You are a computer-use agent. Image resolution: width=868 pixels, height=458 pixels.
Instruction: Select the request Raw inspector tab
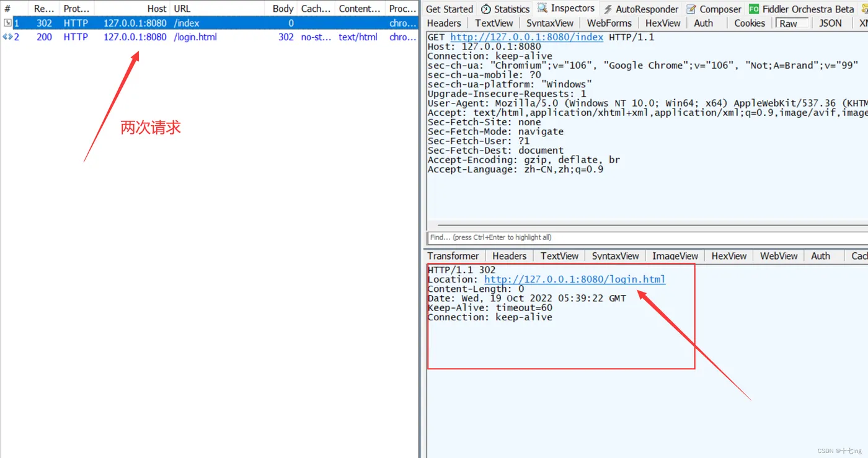792,23
